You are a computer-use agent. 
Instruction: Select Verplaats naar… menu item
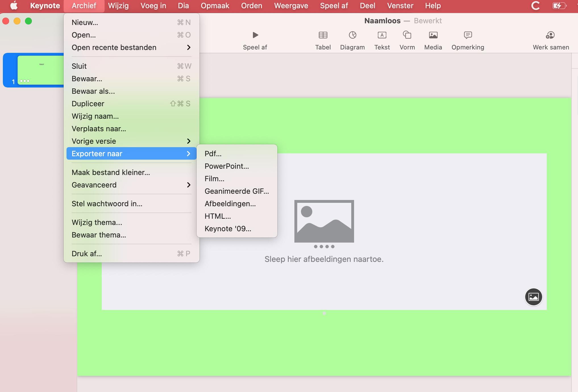(x=131, y=129)
